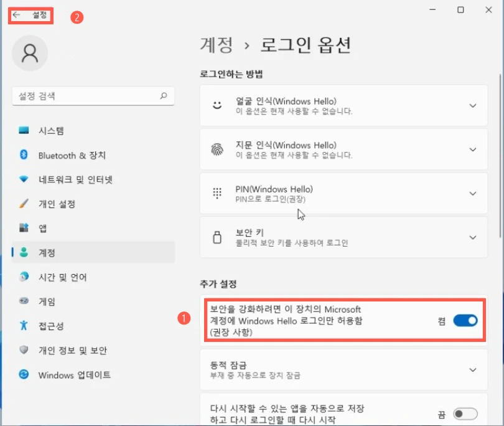Go to 앱 settings category
Screen dimensions: 504x426
[x=93, y=228]
